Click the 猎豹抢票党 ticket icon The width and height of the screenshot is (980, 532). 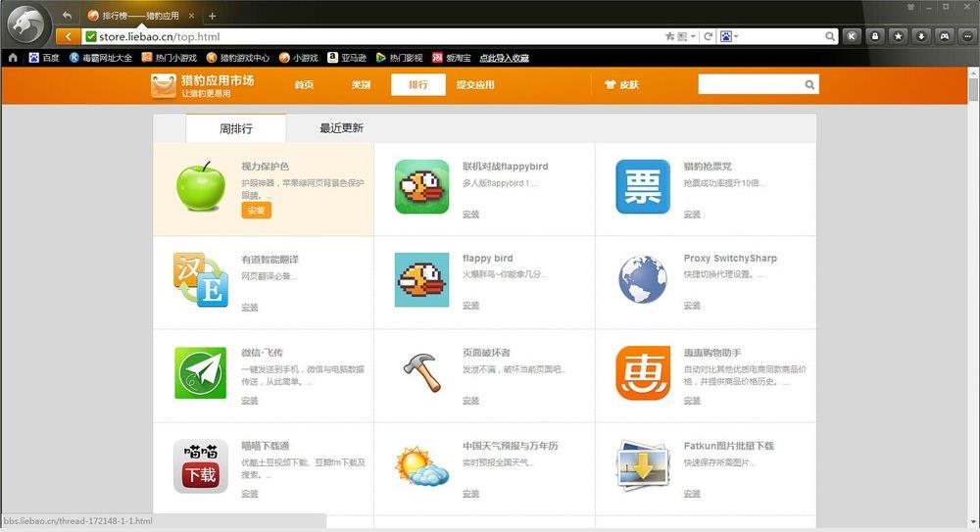pos(643,186)
